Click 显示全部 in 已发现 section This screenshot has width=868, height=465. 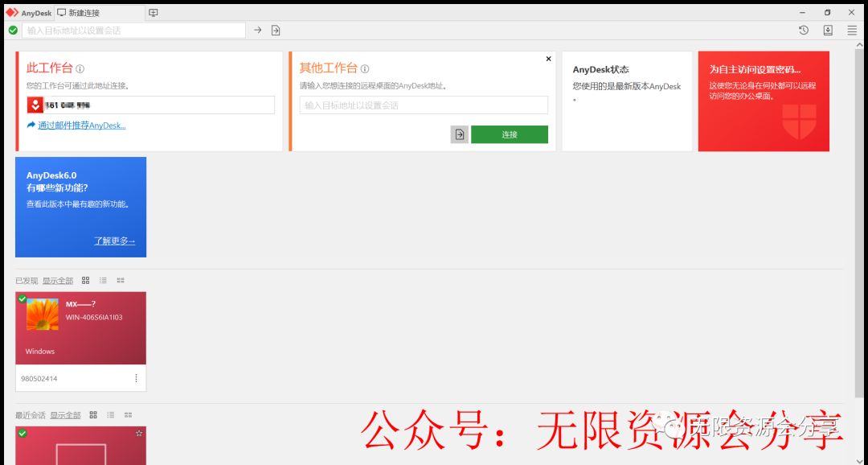(x=58, y=281)
